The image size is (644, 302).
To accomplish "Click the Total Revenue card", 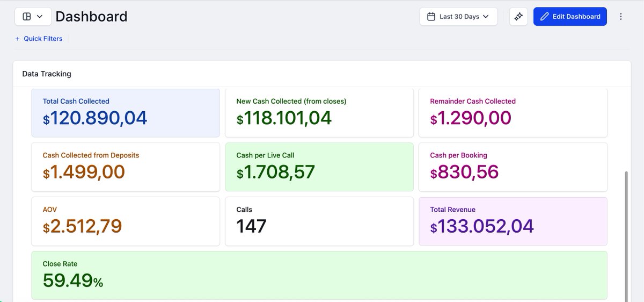I will pyautogui.click(x=513, y=221).
